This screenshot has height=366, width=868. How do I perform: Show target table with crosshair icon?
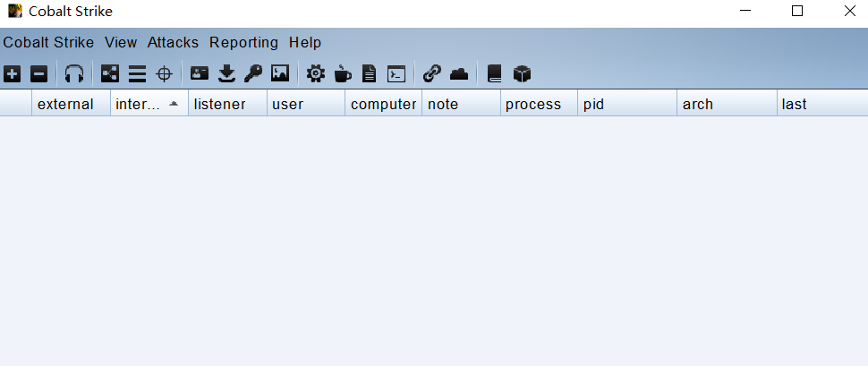(164, 74)
